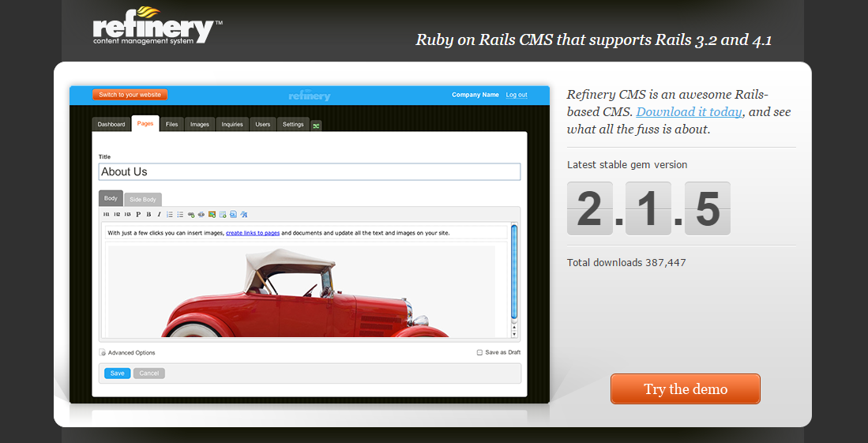868x443 pixels.
Task: Click the green reorder icon beside Settings tab
Action: pos(316,126)
